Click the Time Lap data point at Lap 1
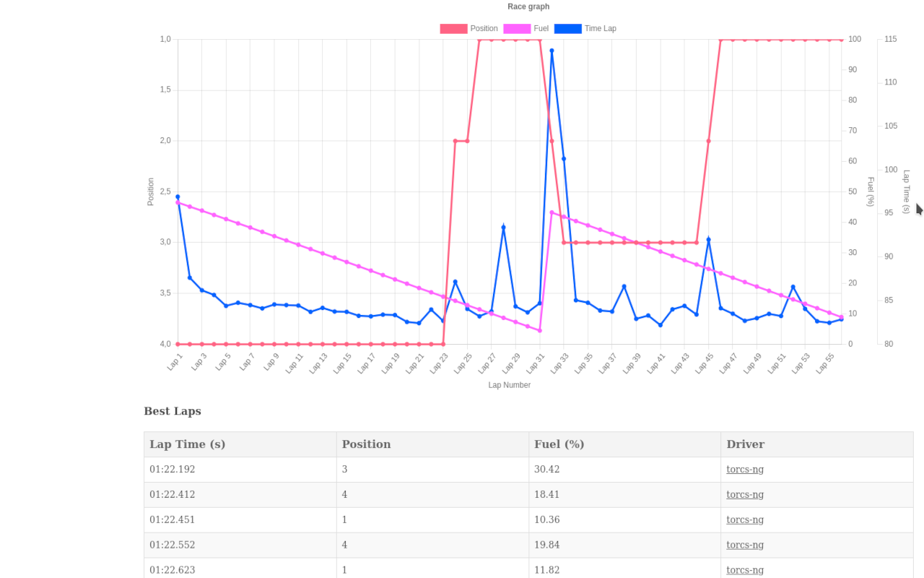 click(178, 197)
